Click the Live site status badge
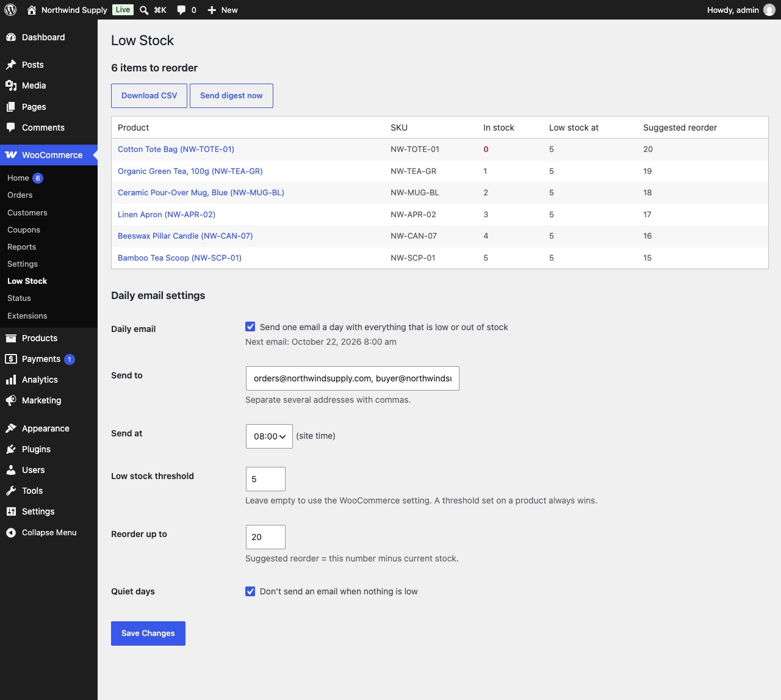 (x=123, y=10)
